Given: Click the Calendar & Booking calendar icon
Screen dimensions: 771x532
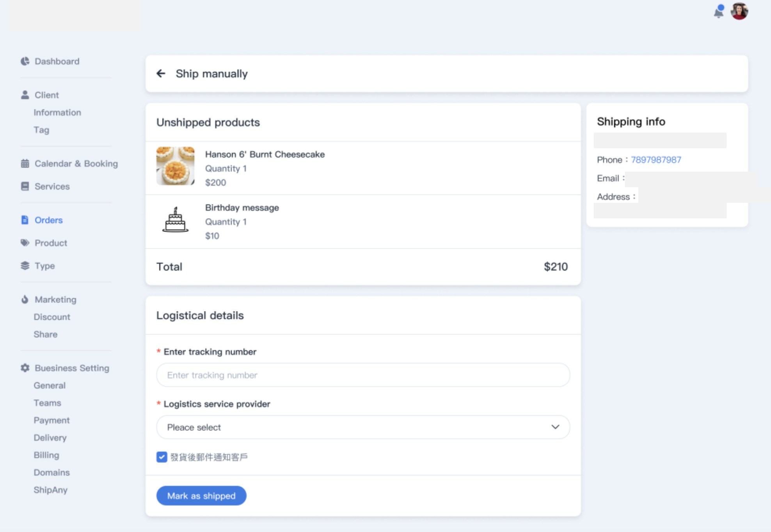Looking at the screenshot, I should click(25, 163).
